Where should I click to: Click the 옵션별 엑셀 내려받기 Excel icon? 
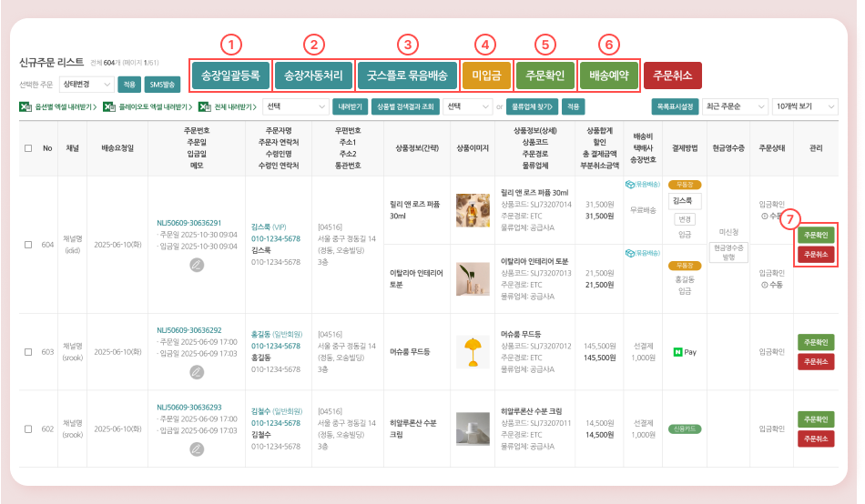(25, 107)
